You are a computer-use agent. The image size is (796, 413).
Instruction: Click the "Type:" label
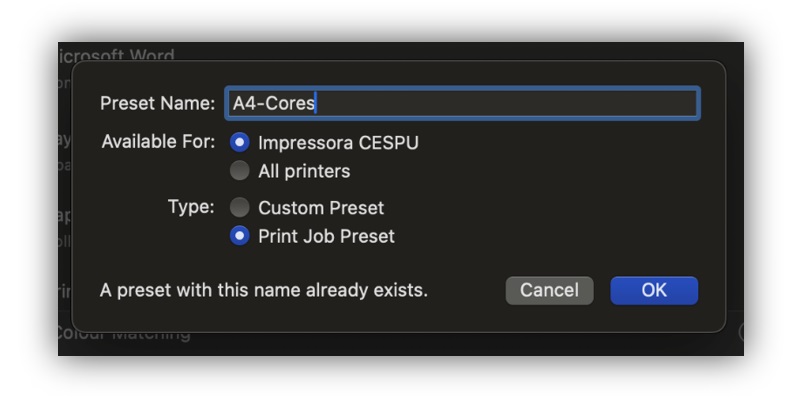tap(191, 207)
